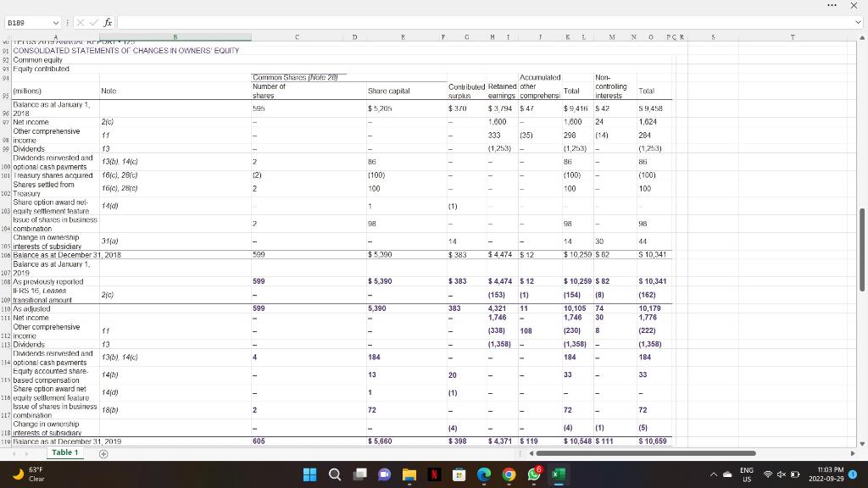This screenshot has height=488, width=868.
Task: Click the Enter checkmark icon in formula bar
Action: click(x=93, y=22)
